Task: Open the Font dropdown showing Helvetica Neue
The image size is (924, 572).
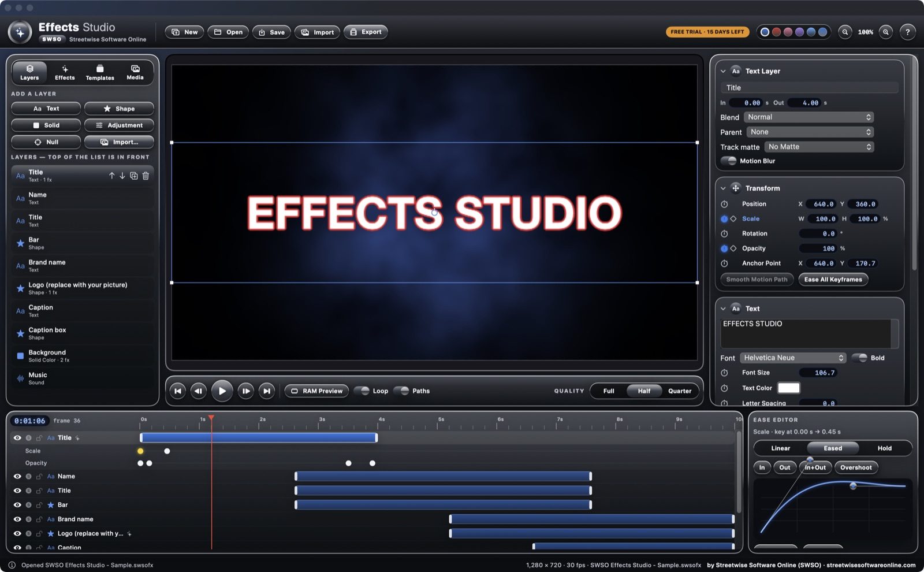Action: coord(792,358)
